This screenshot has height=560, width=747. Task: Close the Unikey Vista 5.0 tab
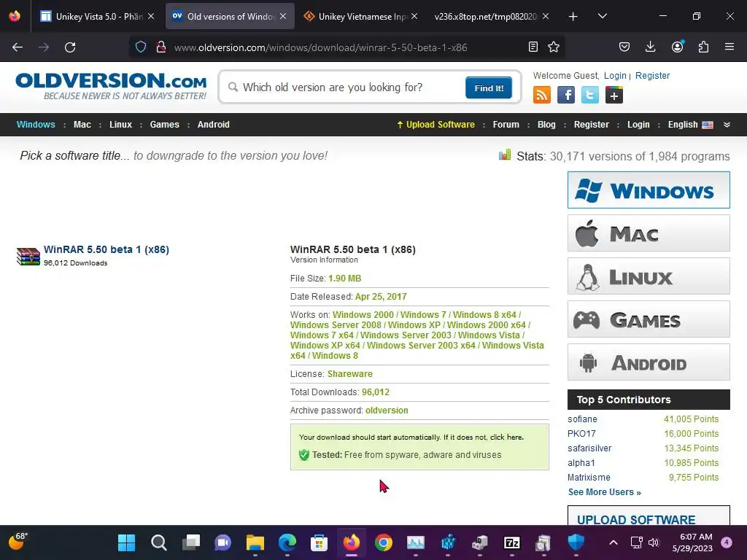(151, 16)
